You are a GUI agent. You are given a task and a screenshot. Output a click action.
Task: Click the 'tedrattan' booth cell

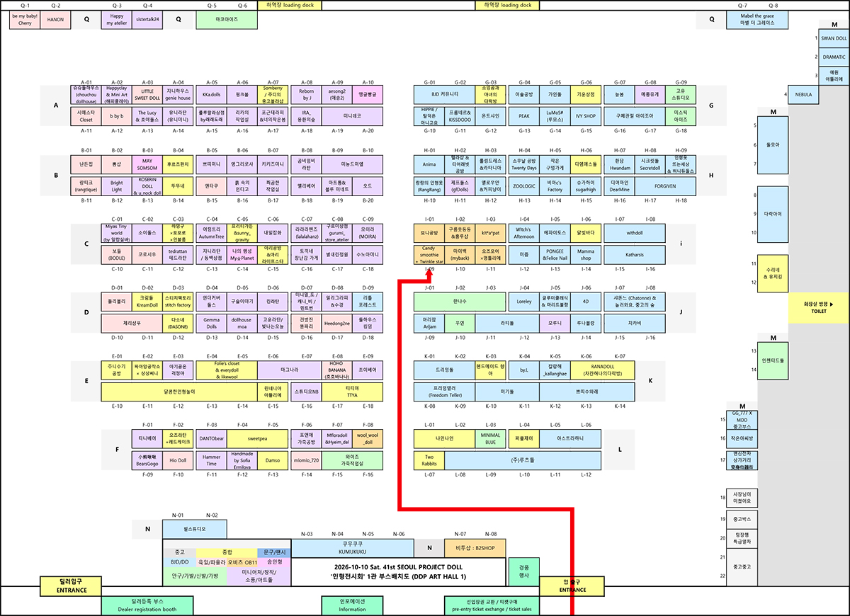(x=178, y=254)
